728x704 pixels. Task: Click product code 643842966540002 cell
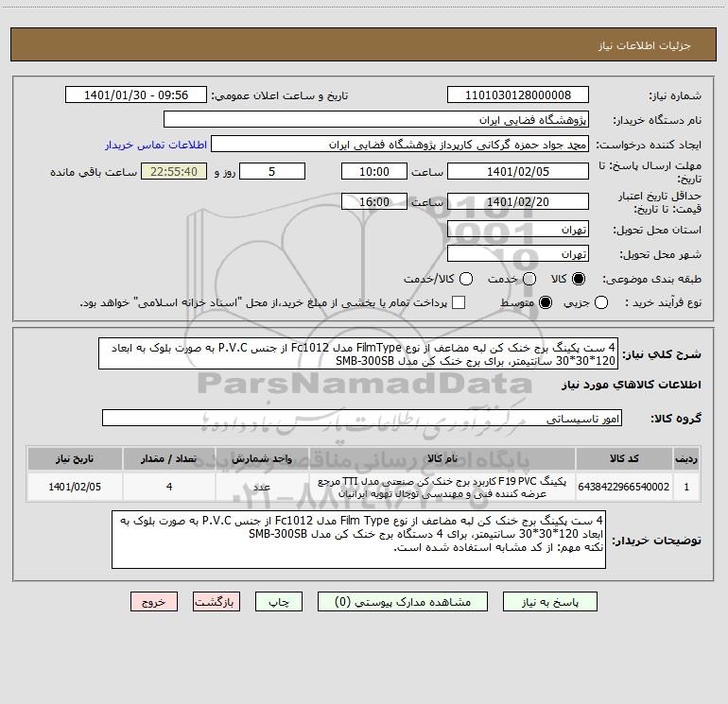click(x=624, y=487)
